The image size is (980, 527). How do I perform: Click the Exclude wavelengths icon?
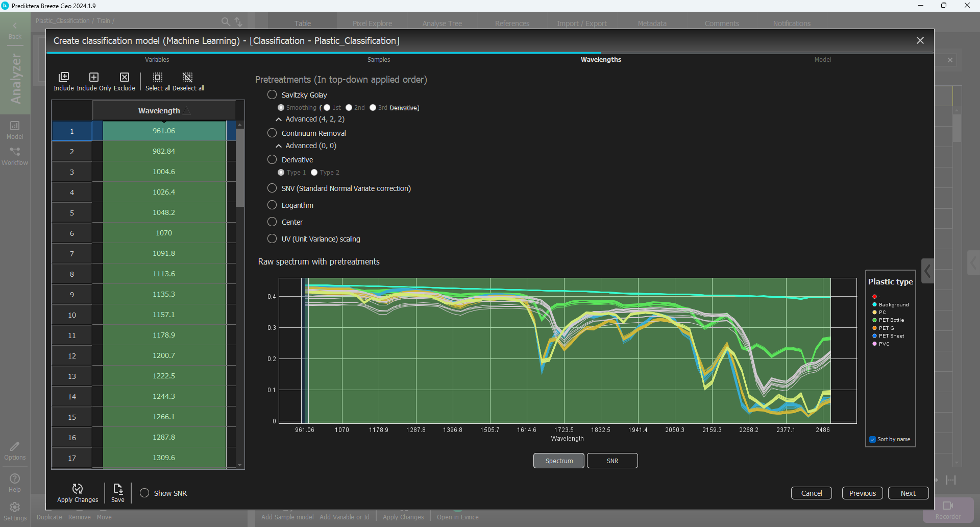pos(125,78)
